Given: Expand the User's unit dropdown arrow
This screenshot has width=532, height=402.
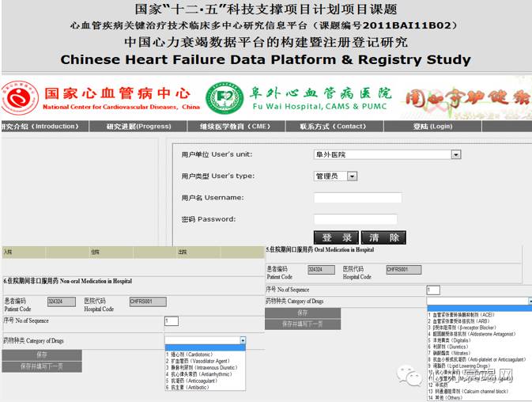Looking at the screenshot, I should [455, 155].
